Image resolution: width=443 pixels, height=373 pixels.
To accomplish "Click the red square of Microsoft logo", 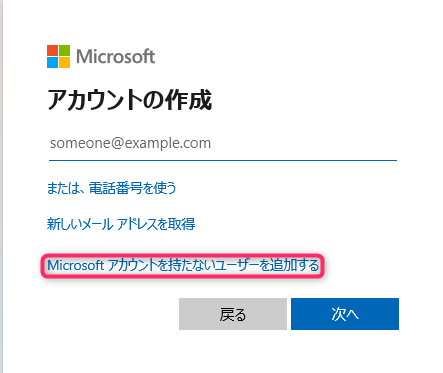I will point(52,50).
